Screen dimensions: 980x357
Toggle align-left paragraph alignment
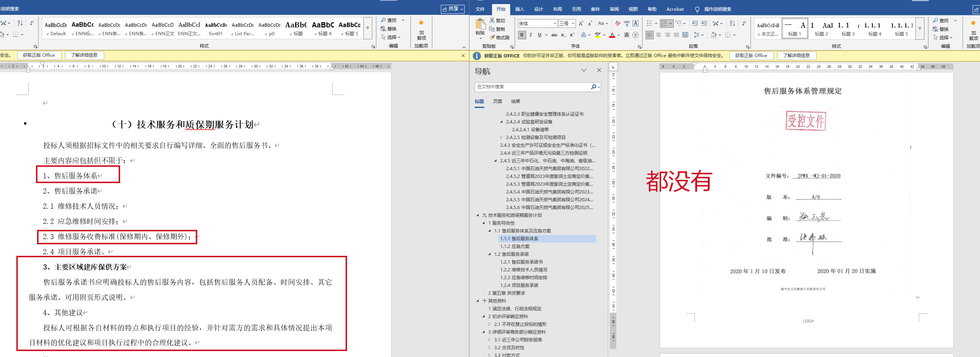coord(649,35)
